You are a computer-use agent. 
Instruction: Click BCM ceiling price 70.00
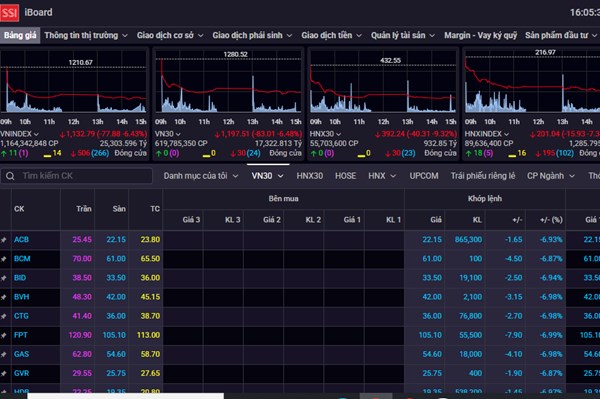[x=82, y=259]
